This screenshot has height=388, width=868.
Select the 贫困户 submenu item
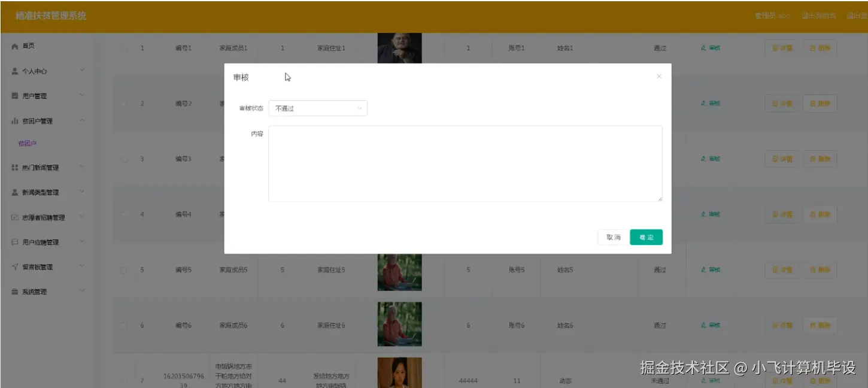point(28,144)
